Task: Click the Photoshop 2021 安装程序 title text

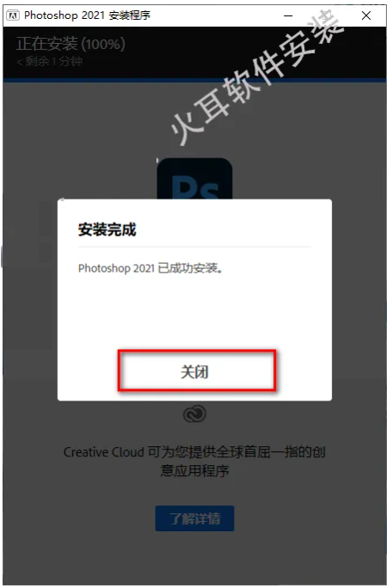Action: tap(87, 15)
